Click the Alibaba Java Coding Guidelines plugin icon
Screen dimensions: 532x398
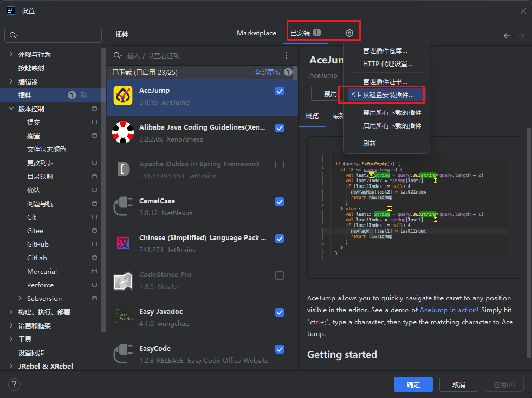coord(122,132)
